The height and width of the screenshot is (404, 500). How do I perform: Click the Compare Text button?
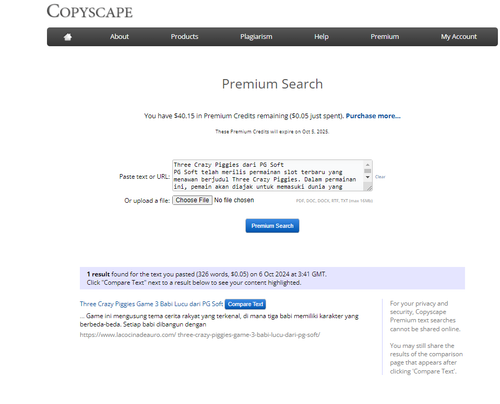245,304
